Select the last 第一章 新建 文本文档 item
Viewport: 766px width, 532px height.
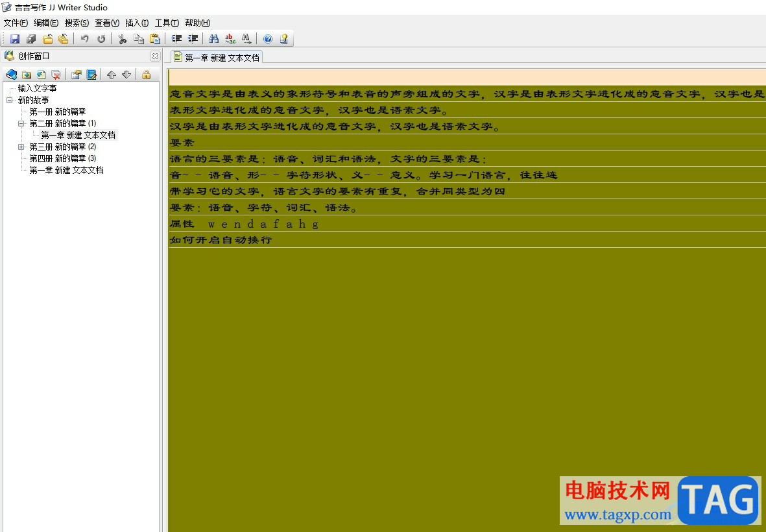pos(66,171)
